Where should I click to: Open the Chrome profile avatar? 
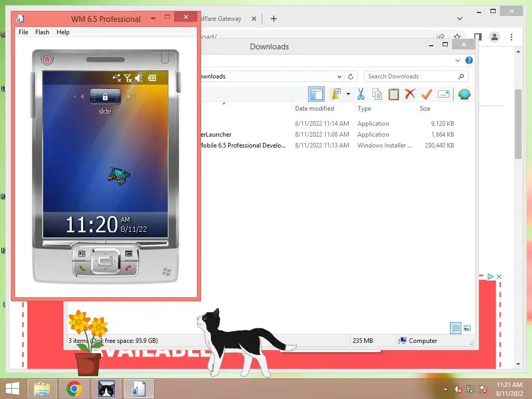(495, 37)
